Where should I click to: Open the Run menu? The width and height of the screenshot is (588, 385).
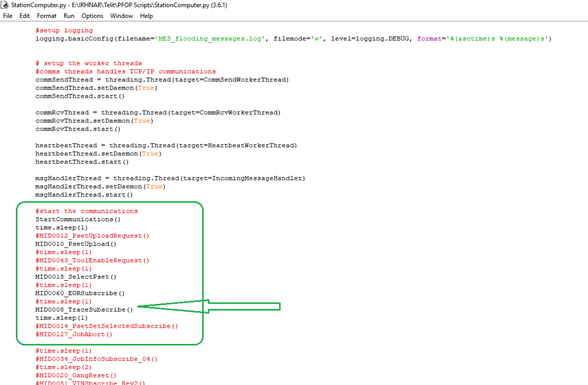(x=69, y=16)
